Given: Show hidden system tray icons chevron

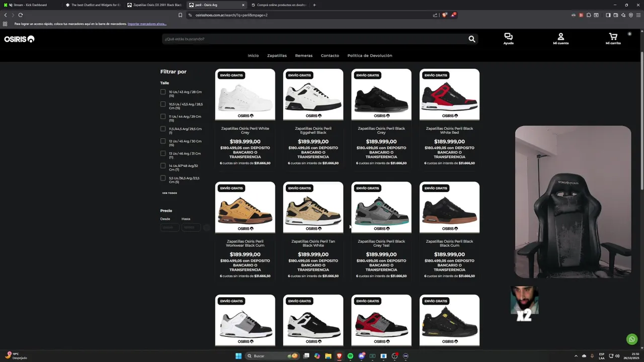Looking at the screenshot, I should [x=576, y=356].
